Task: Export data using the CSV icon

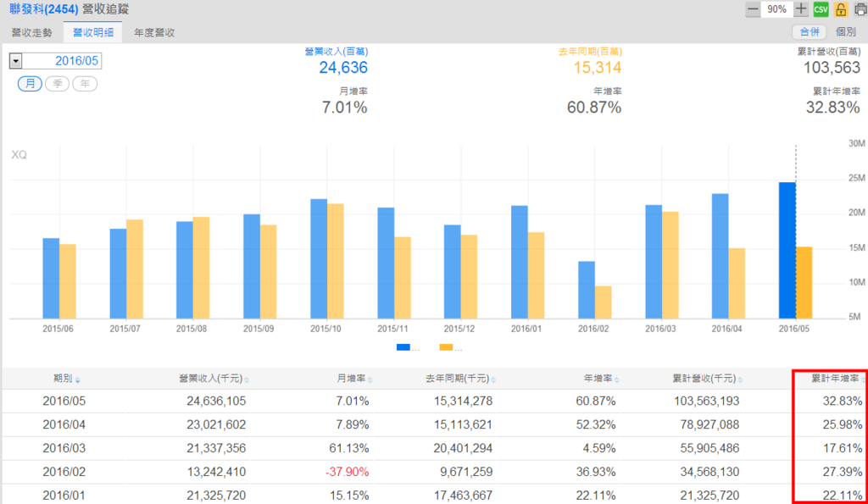Action: coord(821,9)
